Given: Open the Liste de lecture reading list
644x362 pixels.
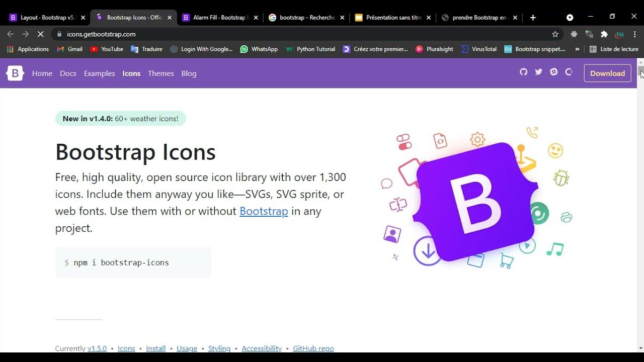Looking at the screenshot, I should pos(614,49).
